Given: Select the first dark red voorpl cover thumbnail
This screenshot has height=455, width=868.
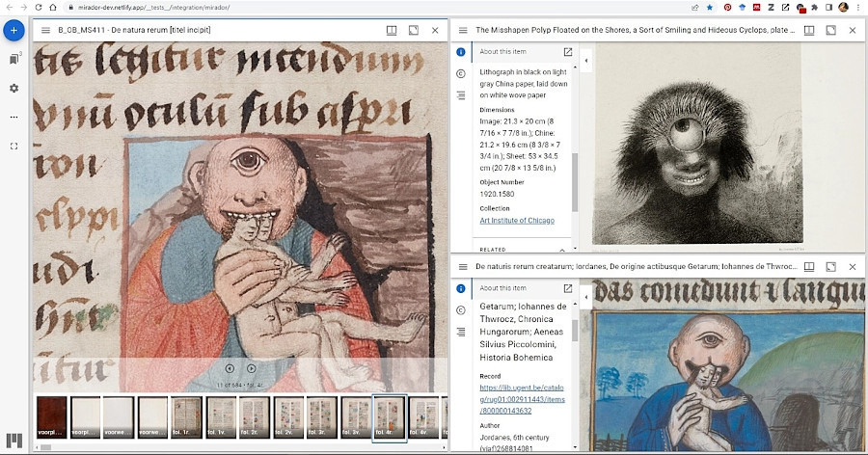Looking at the screenshot, I should [51, 417].
